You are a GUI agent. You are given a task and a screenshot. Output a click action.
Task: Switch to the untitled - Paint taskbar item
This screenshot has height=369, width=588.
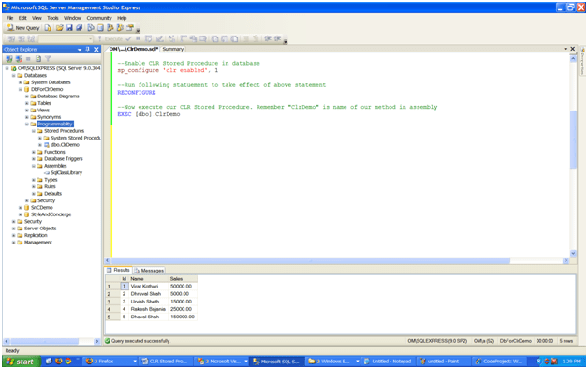click(443, 362)
